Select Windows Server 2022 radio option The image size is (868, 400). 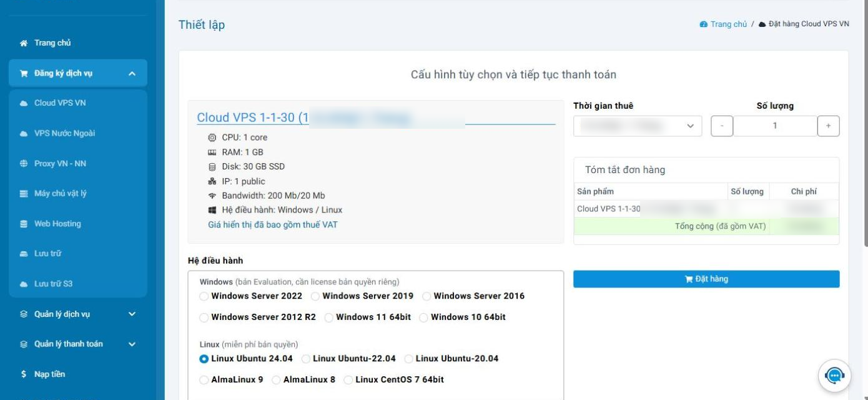[204, 296]
